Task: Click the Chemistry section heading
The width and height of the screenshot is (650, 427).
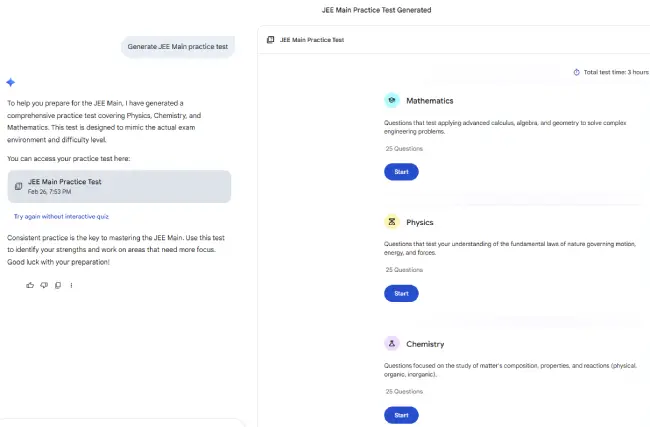Action: pyautogui.click(x=425, y=344)
